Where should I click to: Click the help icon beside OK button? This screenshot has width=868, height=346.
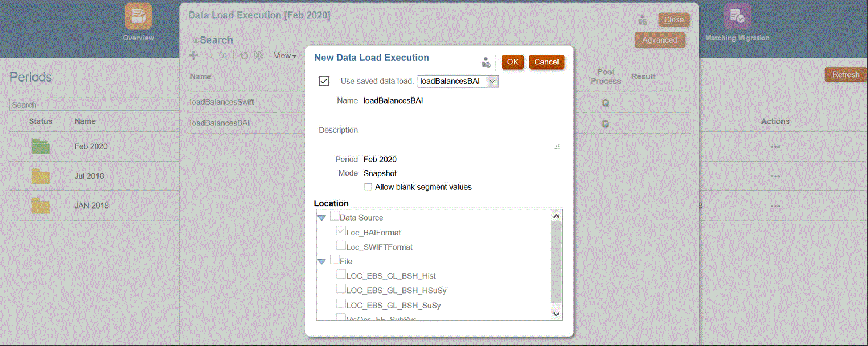click(x=486, y=62)
